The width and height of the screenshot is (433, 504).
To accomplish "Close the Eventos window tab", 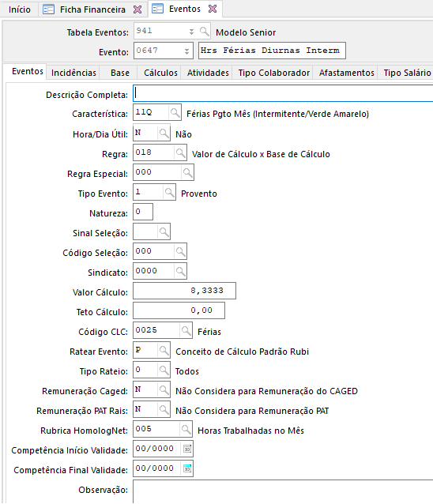I will (x=213, y=9).
